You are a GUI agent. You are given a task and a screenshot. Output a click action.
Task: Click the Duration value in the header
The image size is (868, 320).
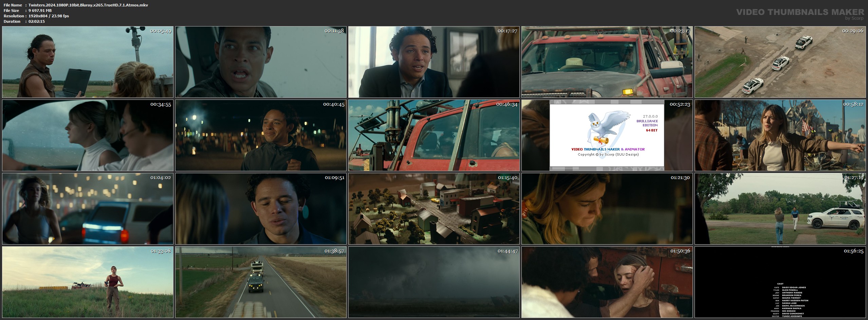37,21
